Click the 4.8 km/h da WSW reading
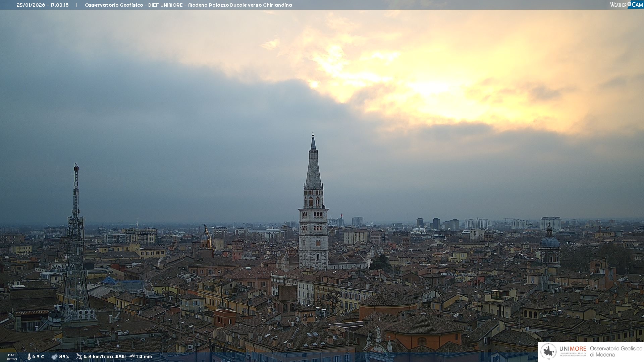This screenshot has height=362, width=644. click(104, 357)
